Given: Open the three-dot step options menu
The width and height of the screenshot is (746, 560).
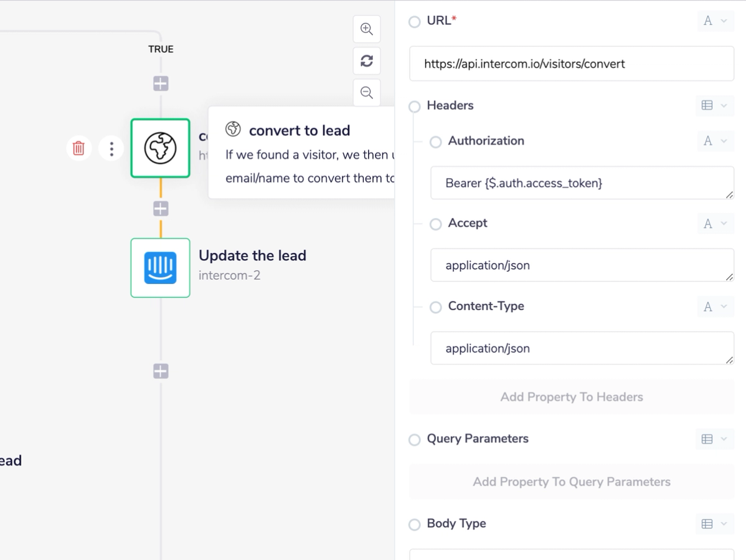Looking at the screenshot, I should (x=111, y=148).
